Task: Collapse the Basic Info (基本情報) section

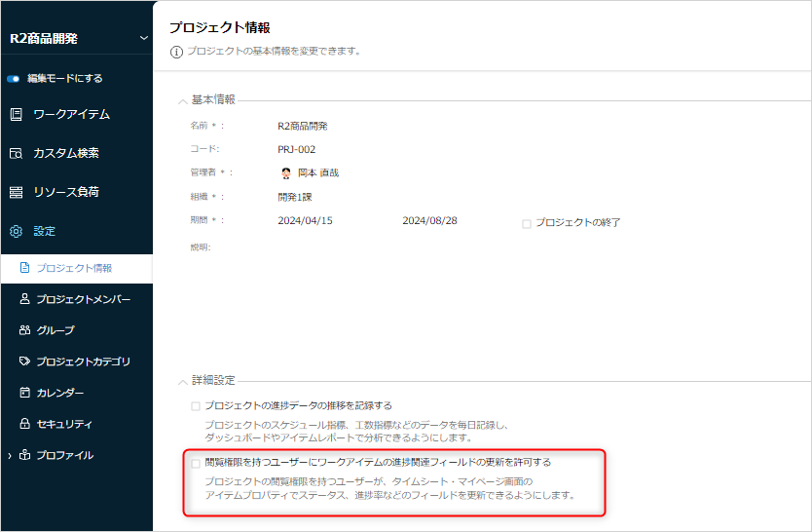Action: (182, 99)
